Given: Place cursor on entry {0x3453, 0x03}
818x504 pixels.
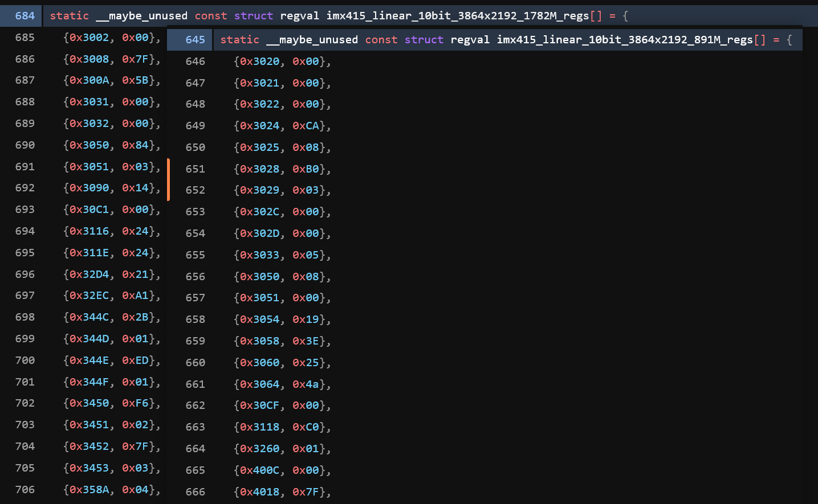Looking at the screenshot, I should 112,468.
